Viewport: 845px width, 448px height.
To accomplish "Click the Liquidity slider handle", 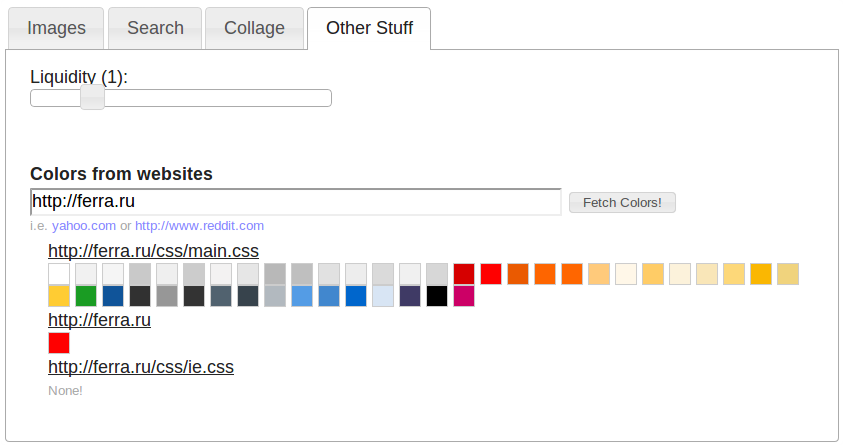I will pyautogui.click(x=92, y=97).
